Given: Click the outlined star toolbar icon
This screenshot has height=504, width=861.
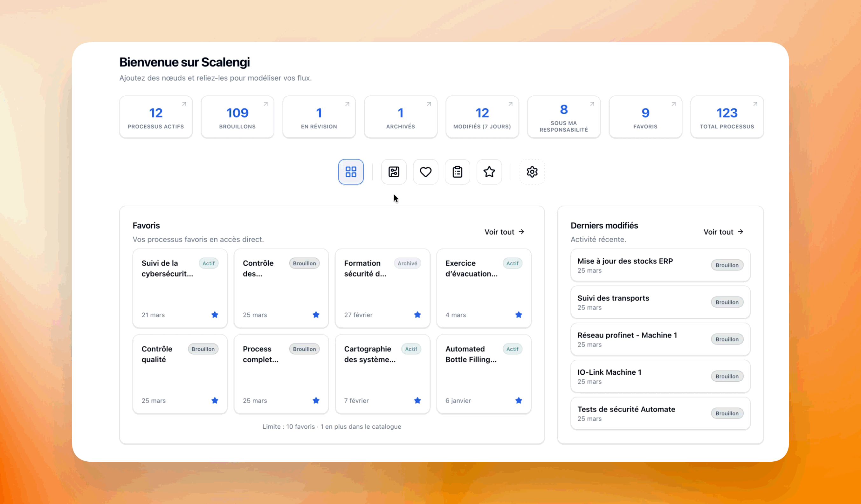Looking at the screenshot, I should click(489, 172).
